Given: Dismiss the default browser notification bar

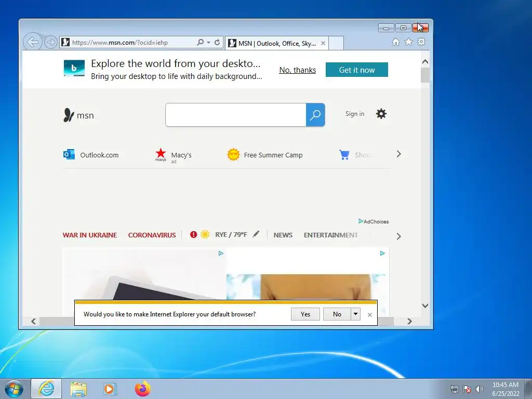Looking at the screenshot, I should click(370, 315).
